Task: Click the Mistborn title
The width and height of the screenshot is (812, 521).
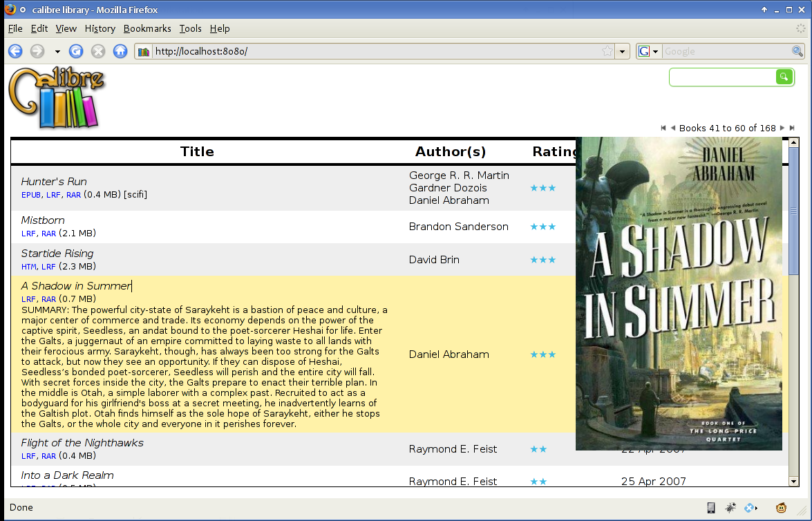Action: tap(43, 220)
